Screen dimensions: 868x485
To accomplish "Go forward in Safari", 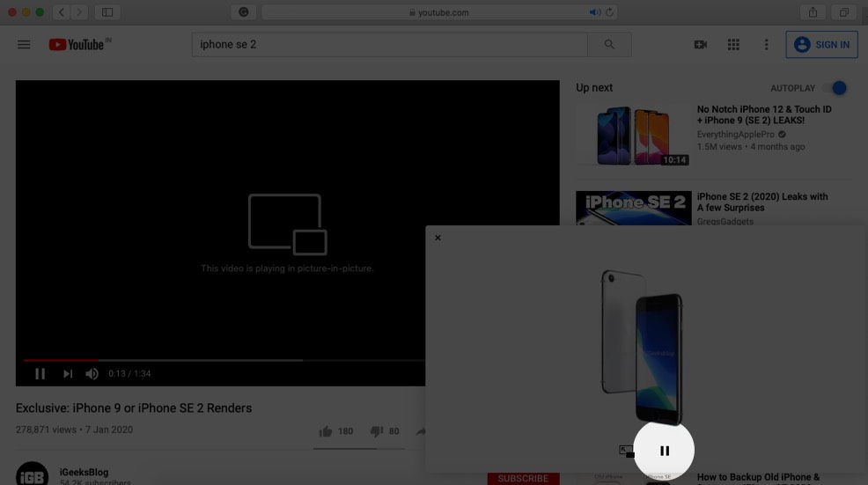I will tap(79, 12).
